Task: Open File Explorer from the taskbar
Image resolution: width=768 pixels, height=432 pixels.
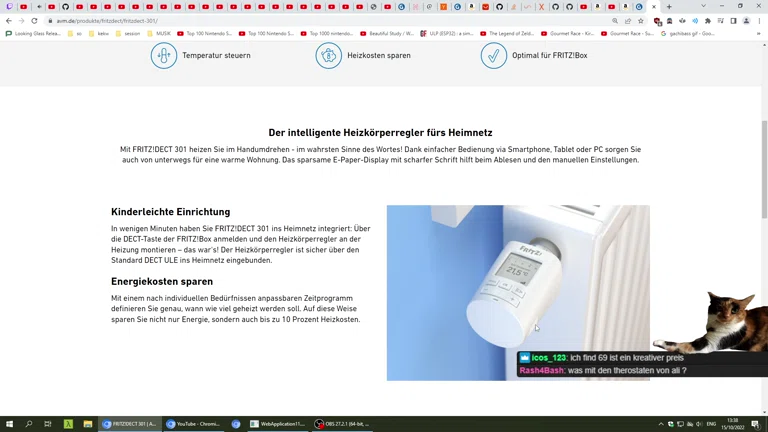Action: 88,424
